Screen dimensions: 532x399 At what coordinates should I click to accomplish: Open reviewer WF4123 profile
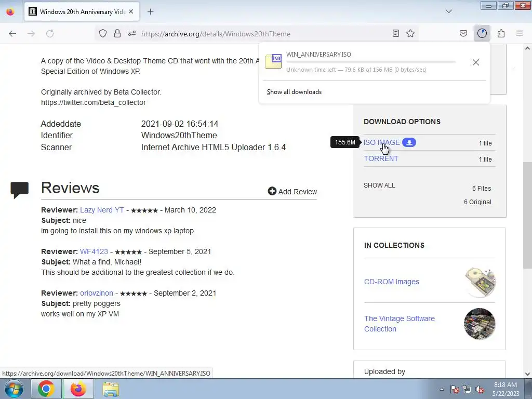click(x=94, y=251)
